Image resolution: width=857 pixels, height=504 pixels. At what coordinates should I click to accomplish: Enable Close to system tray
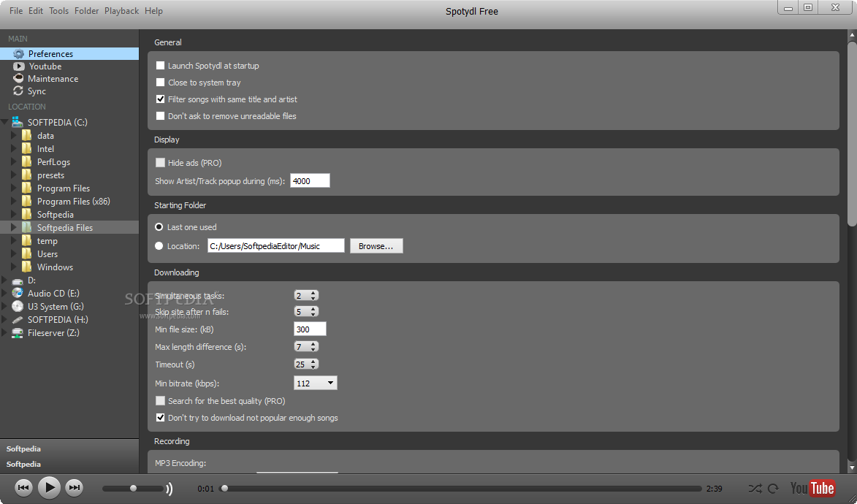160,83
